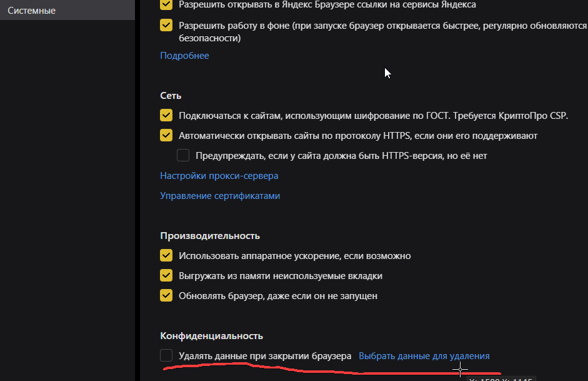The image size is (588, 381).
Task: Enable warning about missing HTTPS version
Action: pyautogui.click(x=183, y=155)
